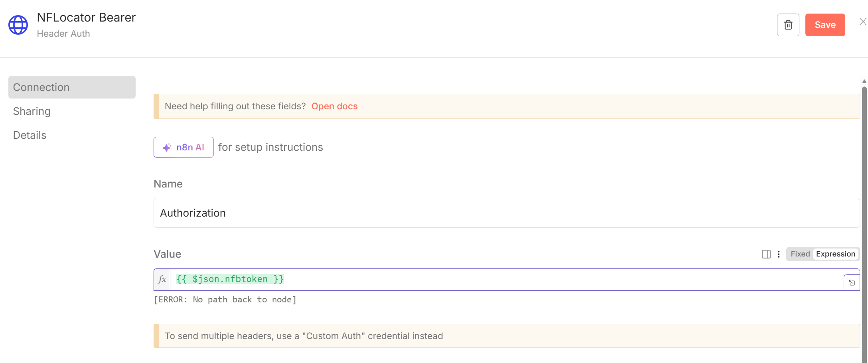Click the side panel layout icon beside Value
Image resolution: width=868 pixels, height=363 pixels.
click(766, 254)
